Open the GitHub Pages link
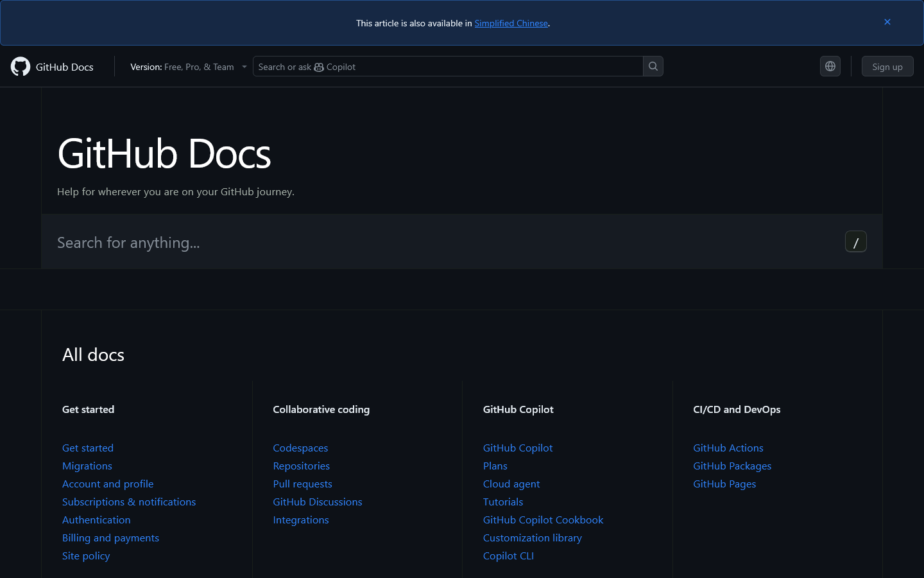924x578 pixels. [x=724, y=484]
